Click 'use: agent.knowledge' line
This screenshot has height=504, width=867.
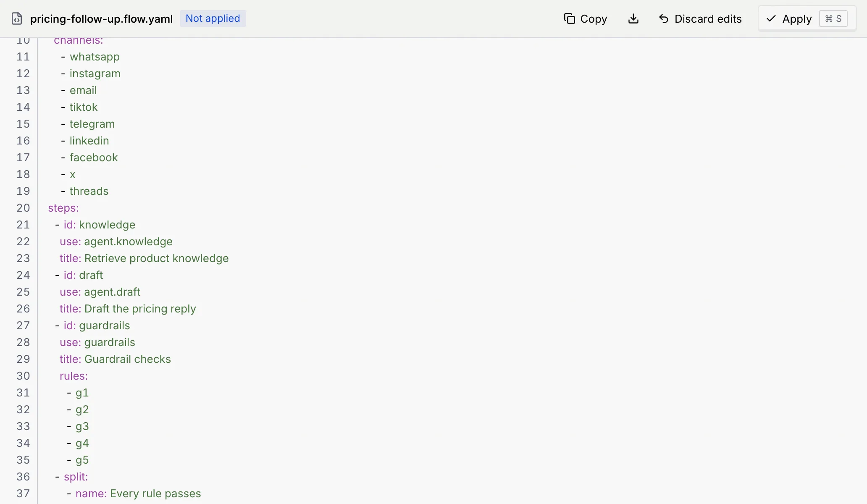116,241
